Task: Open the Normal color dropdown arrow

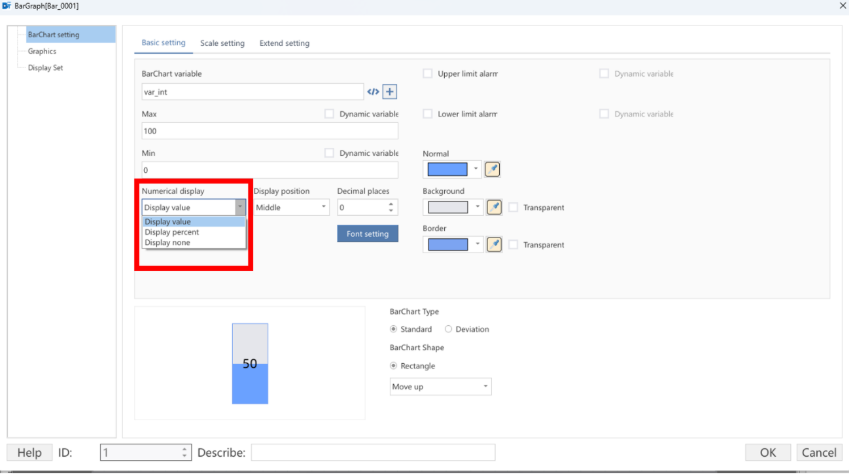Action: [475, 169]
